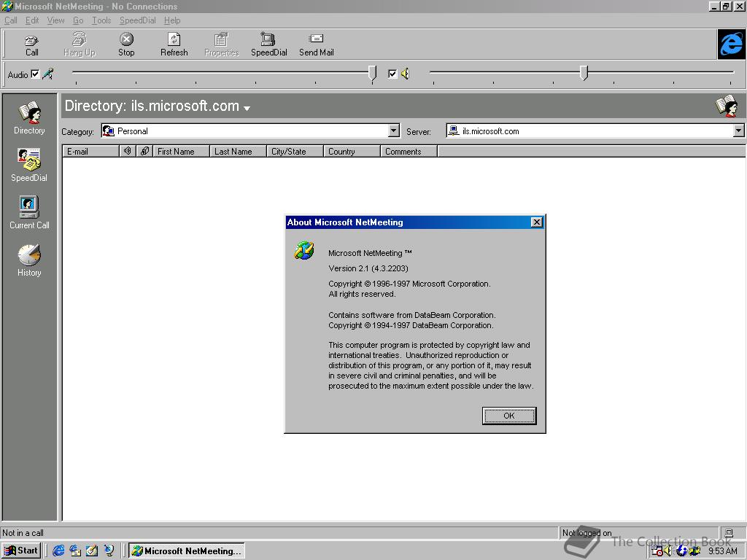Open SpeedDial from the toolbar

268,44
